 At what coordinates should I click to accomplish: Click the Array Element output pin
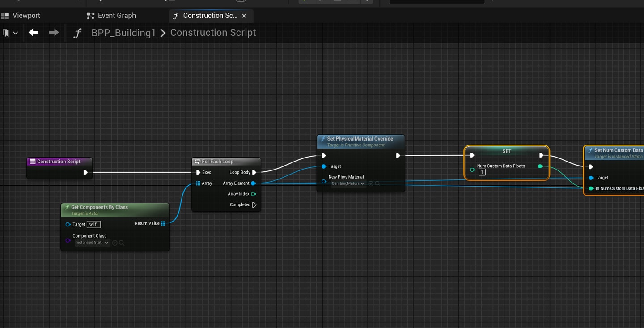(x=254, y=183)
